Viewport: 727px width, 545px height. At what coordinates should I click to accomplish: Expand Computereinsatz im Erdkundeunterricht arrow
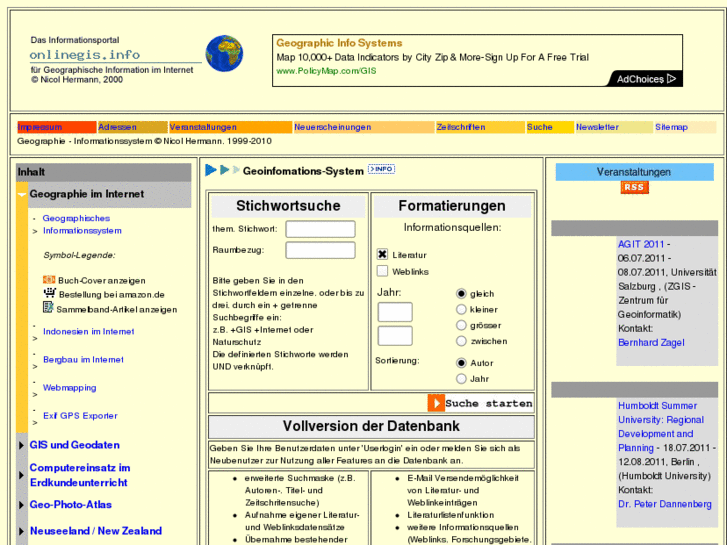[x=21, y=475]
